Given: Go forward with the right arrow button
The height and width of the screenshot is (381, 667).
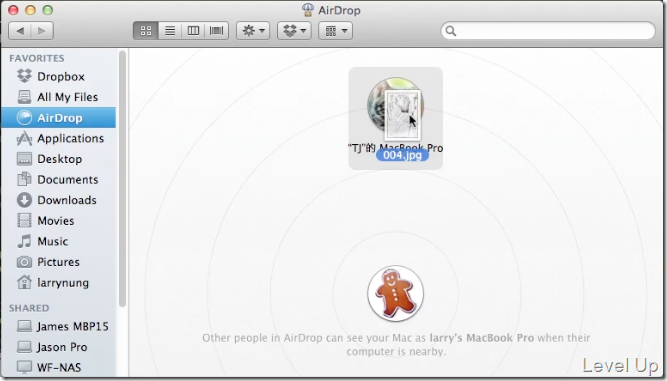Looking at the screenshot, I should (x=42, y=31).
